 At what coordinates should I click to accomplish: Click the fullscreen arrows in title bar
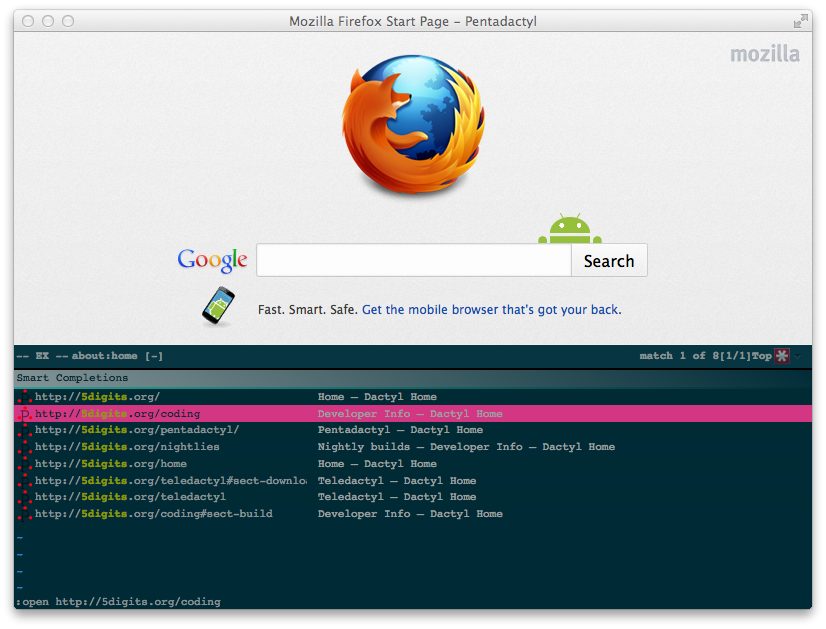[x=800, y=21]
